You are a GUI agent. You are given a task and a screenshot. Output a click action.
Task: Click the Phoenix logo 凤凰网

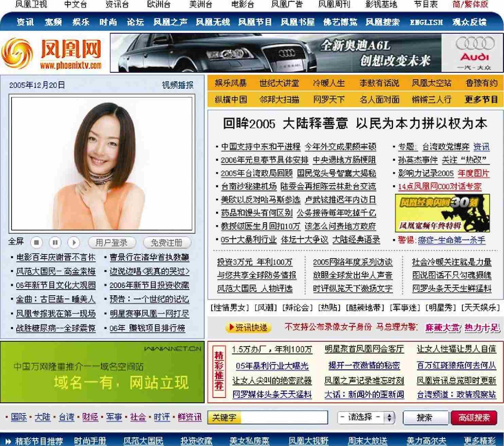point(52,53)
